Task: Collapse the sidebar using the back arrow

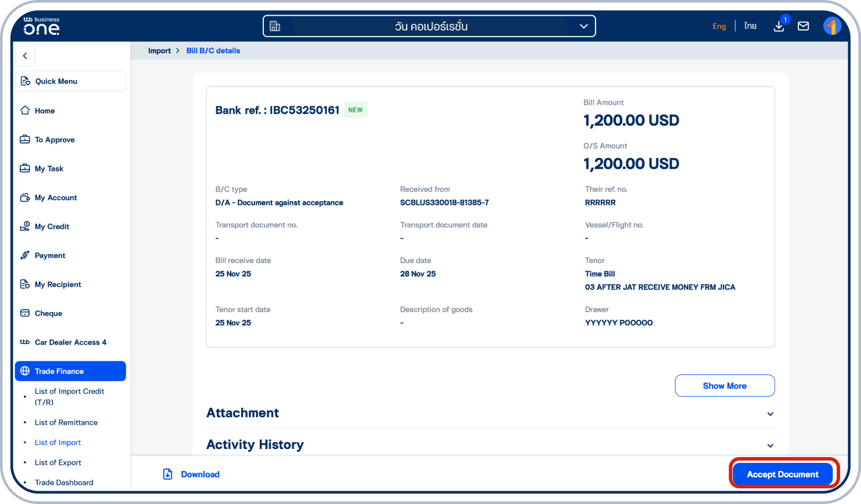Action: [25, 56]
